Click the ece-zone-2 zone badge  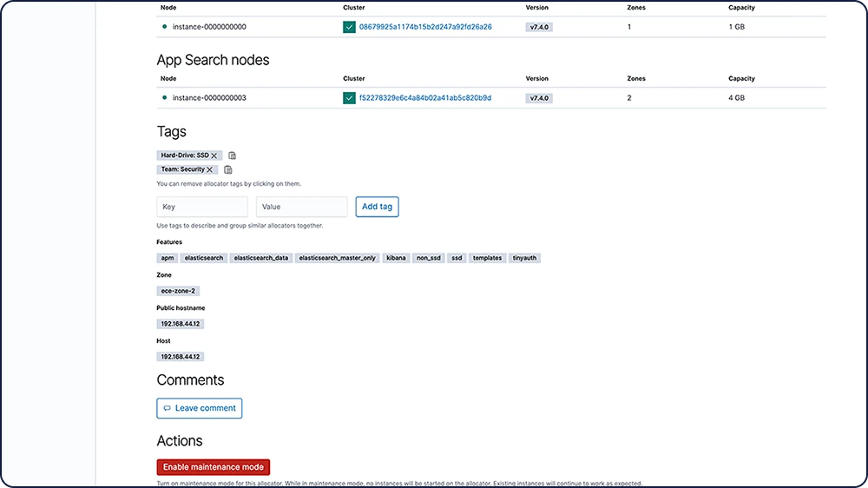pyautogui.click(x=178, y=291)
